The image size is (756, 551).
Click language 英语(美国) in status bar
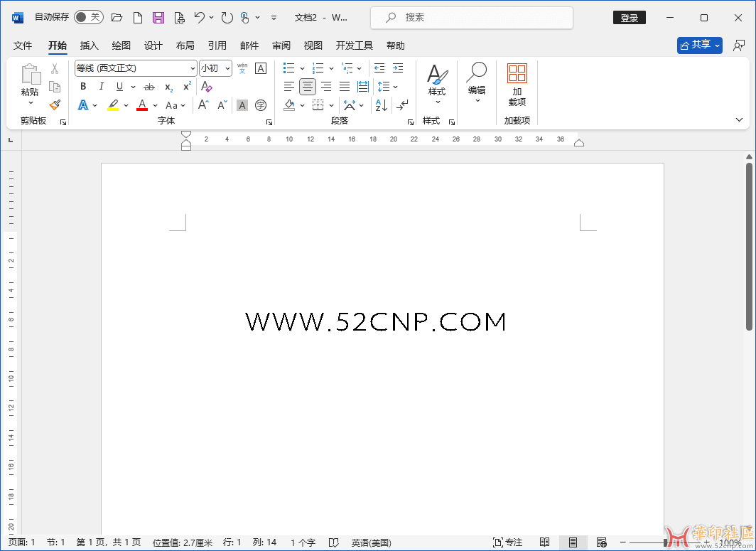[x=371, y=542]
